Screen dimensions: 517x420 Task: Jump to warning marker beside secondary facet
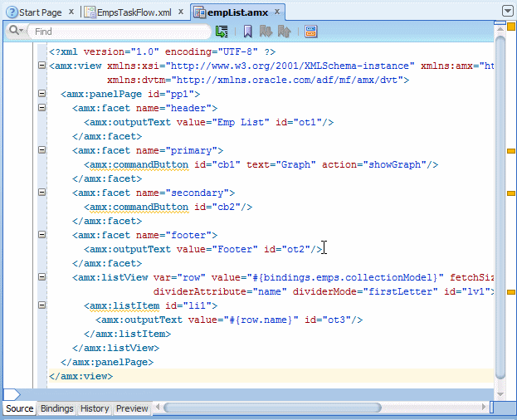(511, 193)
